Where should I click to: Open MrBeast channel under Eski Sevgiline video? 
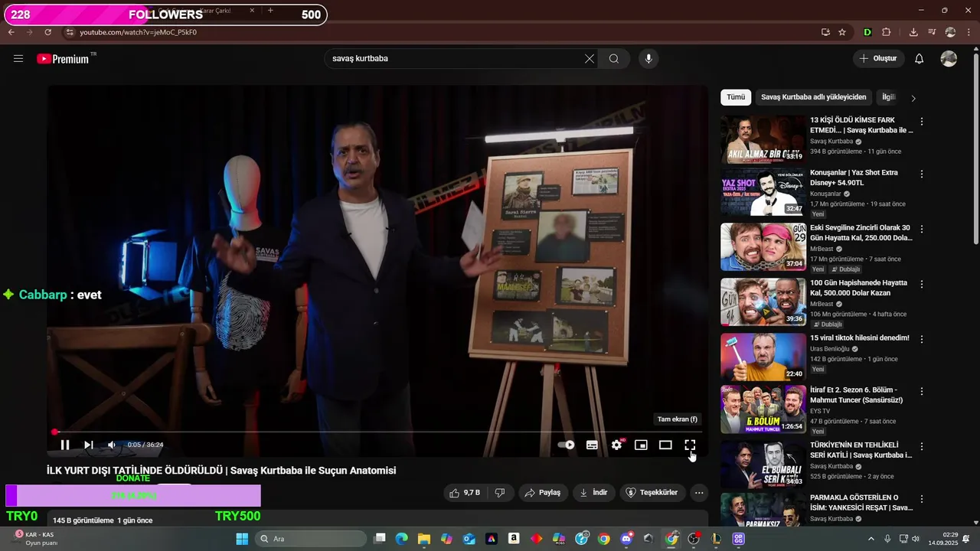pos(822,249)
